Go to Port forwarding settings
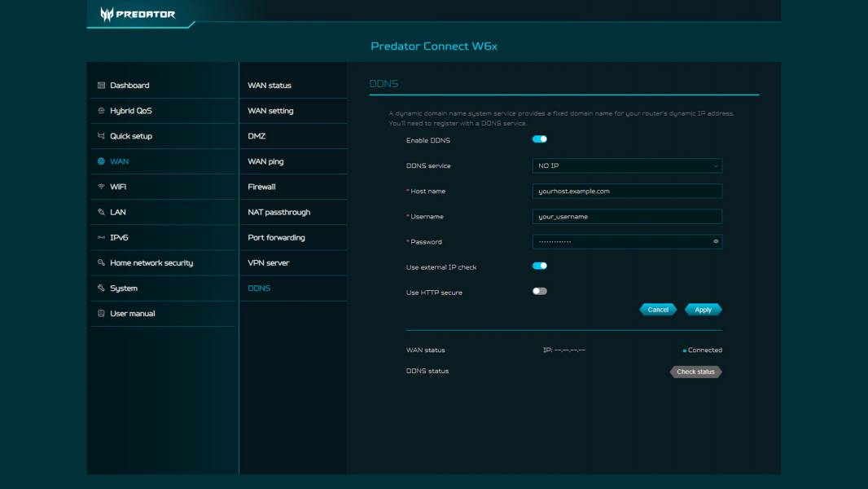Viewport: 868px width, 489px height. click(275, 237)
